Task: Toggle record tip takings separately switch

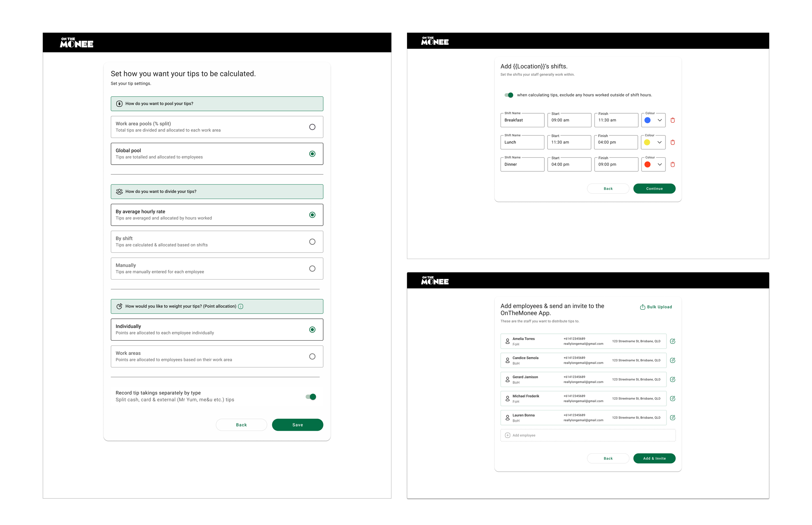Action: (311, 396)
